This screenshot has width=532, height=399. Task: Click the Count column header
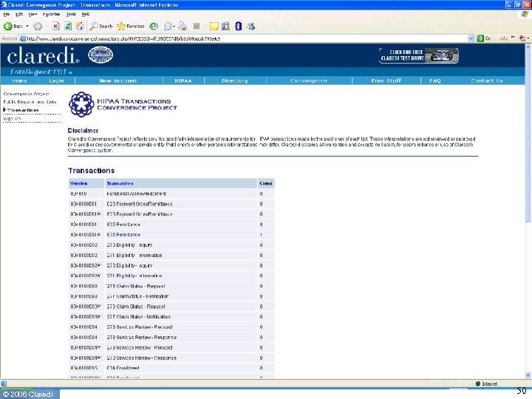[x=266, y=183]
